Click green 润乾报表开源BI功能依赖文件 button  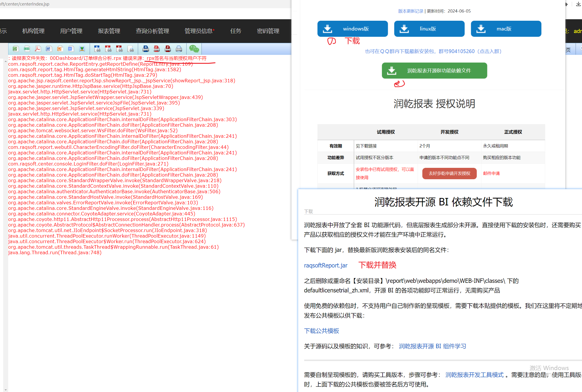(x=434, y=71)
